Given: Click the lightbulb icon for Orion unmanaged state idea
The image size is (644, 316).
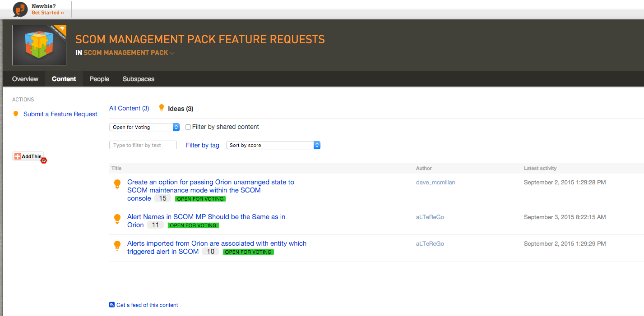Looking at the screenshot, I should (117, 184).
